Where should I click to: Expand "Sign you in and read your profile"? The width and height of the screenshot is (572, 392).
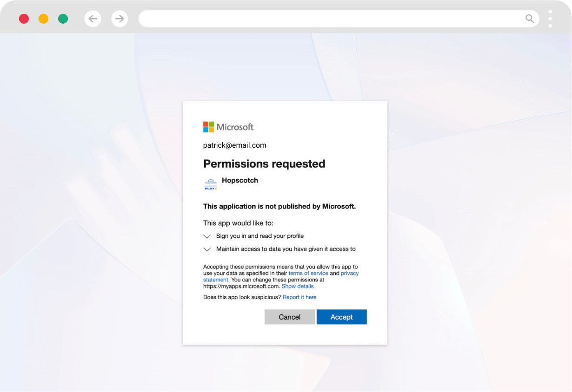(x=207, y=236)
